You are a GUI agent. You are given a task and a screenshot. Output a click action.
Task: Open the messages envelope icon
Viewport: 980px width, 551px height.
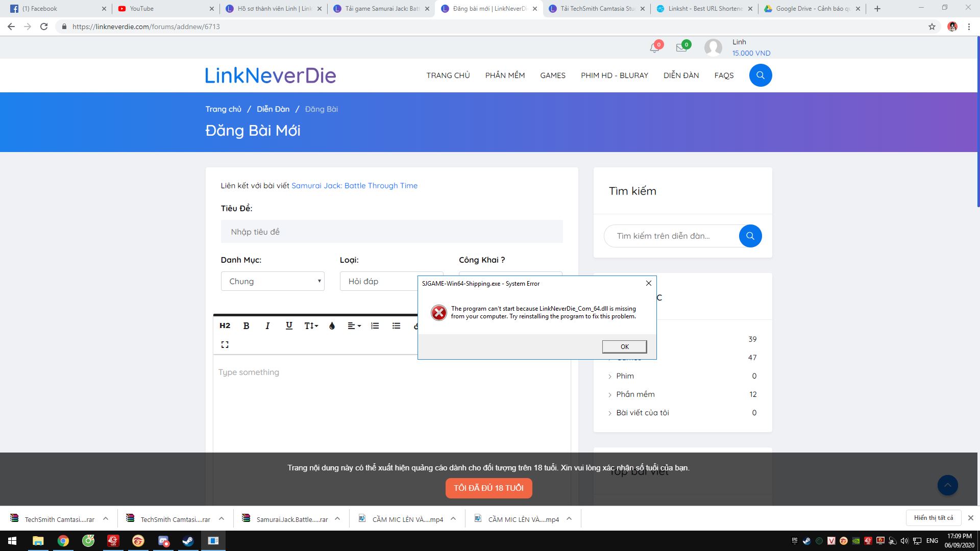click(681, 48)
